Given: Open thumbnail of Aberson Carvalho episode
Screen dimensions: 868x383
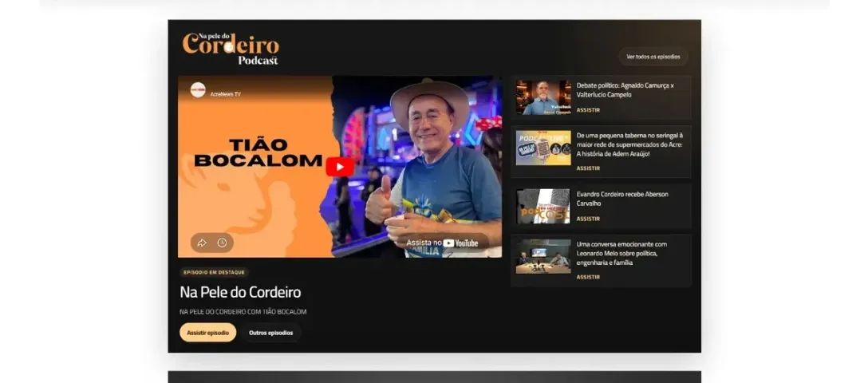Looking at the screenshot, I should (x=543, y=206).
